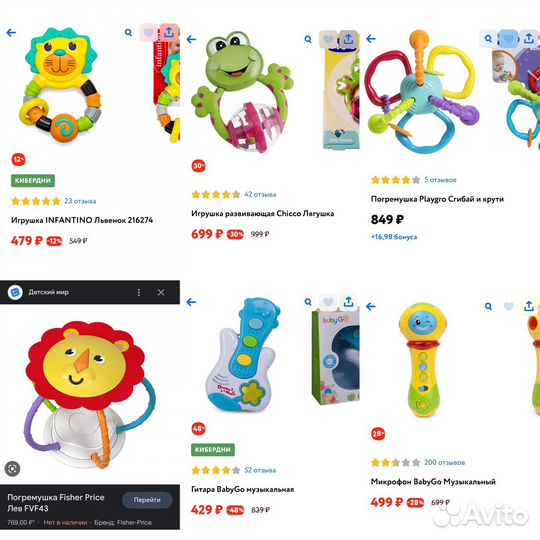
Task: Open the 200 отзывов for BabyGo microphone
Action: [444, 462]
